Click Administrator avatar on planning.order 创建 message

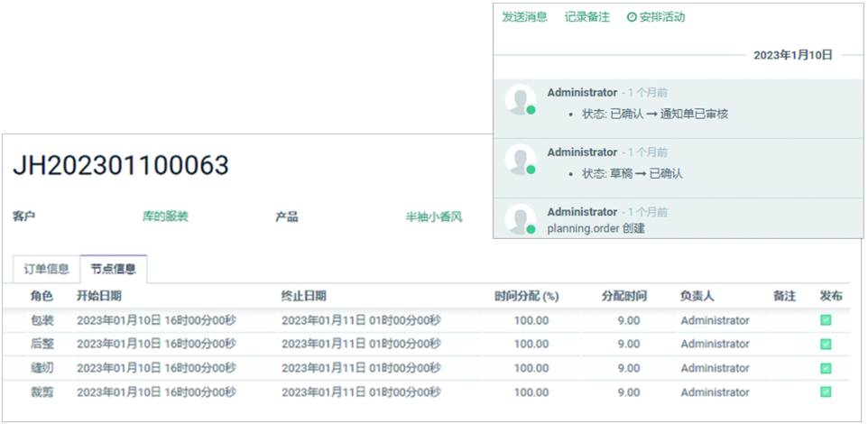(x=519, y=219)
